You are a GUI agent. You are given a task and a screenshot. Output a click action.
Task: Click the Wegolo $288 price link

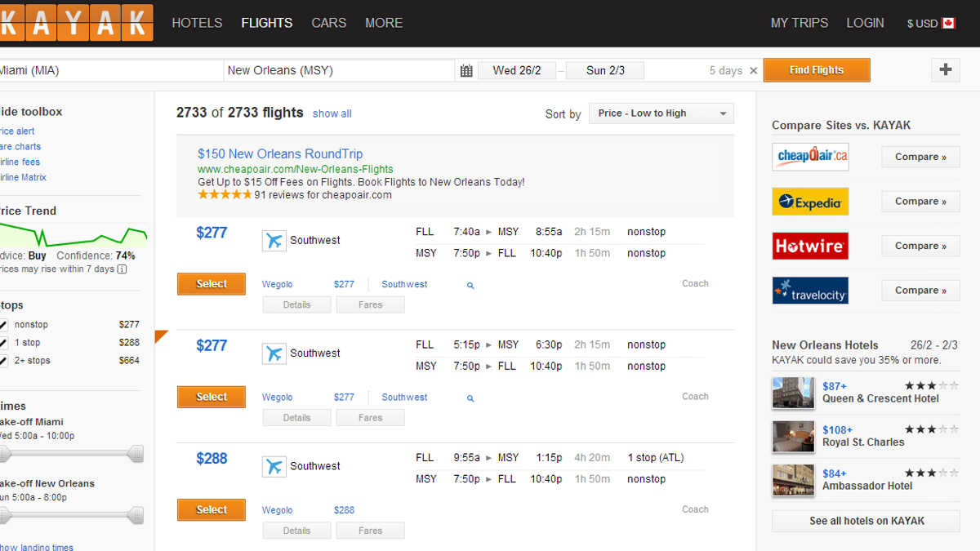point(344,510)
